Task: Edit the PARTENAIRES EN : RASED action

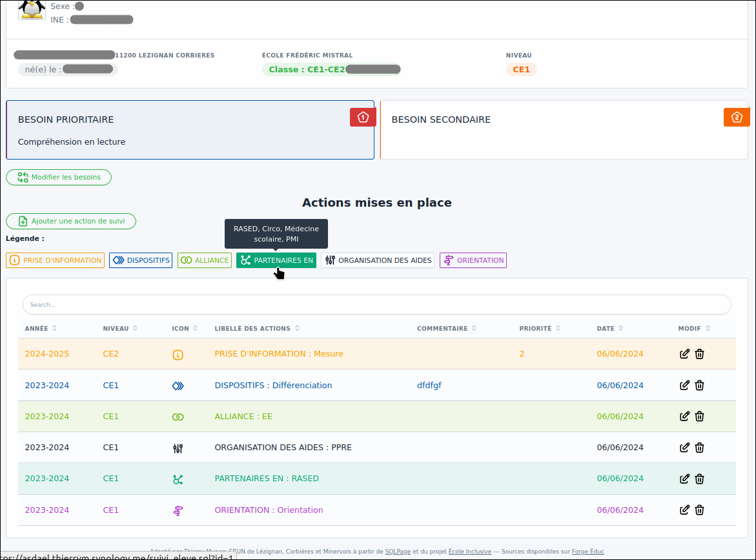Action: coord(684,479)
